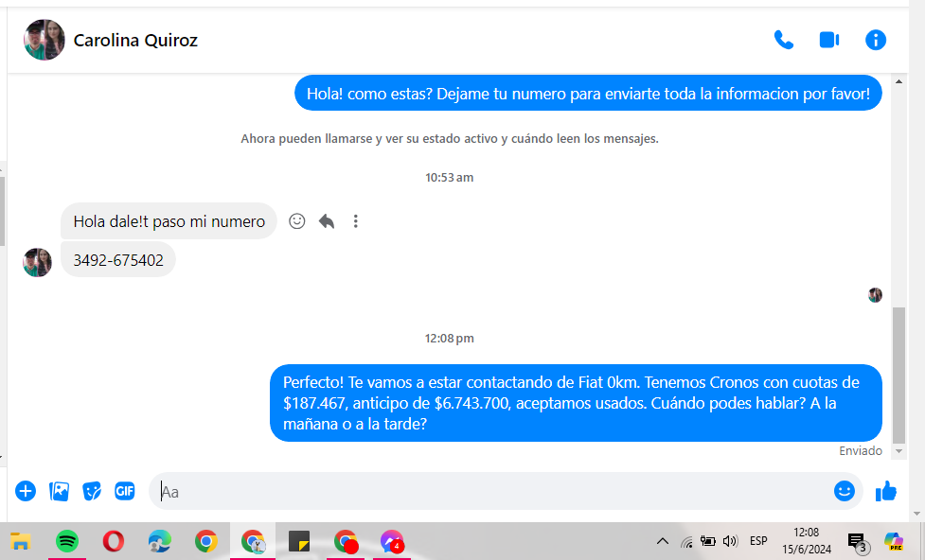Reply to the 'Hola dale' message
Image resolution: width=925 pixels, height=560 pixels.
click(327, 221)
